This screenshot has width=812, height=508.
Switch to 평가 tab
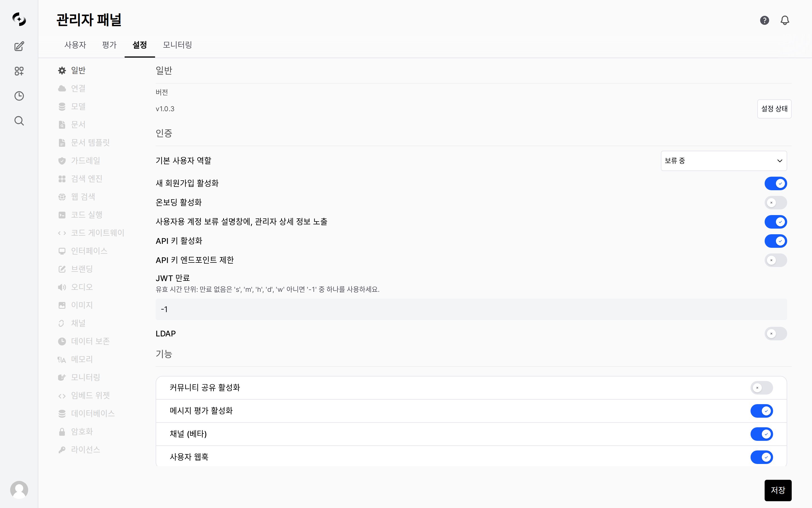(x=109, y=45)
